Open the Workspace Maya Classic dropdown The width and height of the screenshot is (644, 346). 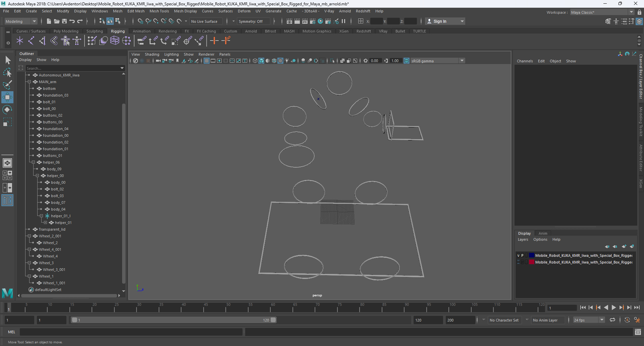[x=602, y=12]
